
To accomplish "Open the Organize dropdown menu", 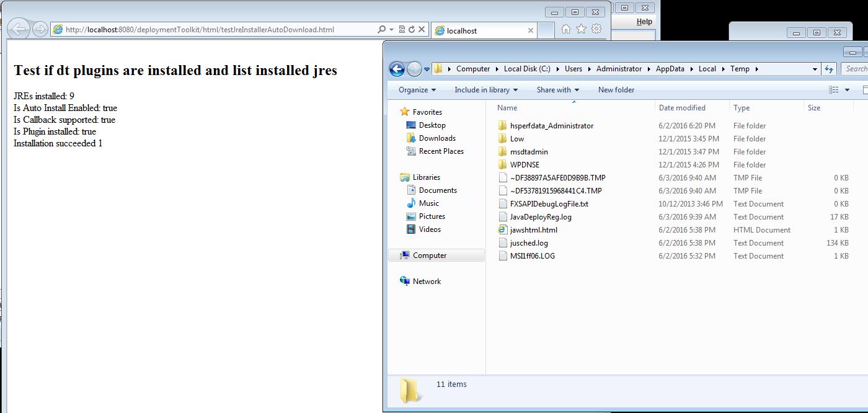I will 417,90.
